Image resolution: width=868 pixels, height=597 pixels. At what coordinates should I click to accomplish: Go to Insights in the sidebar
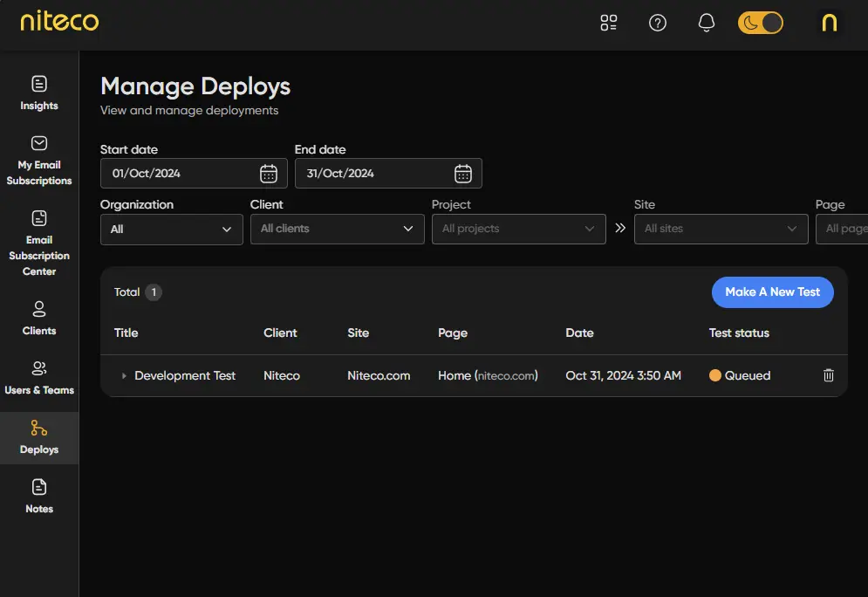click(x=39, y=93)
